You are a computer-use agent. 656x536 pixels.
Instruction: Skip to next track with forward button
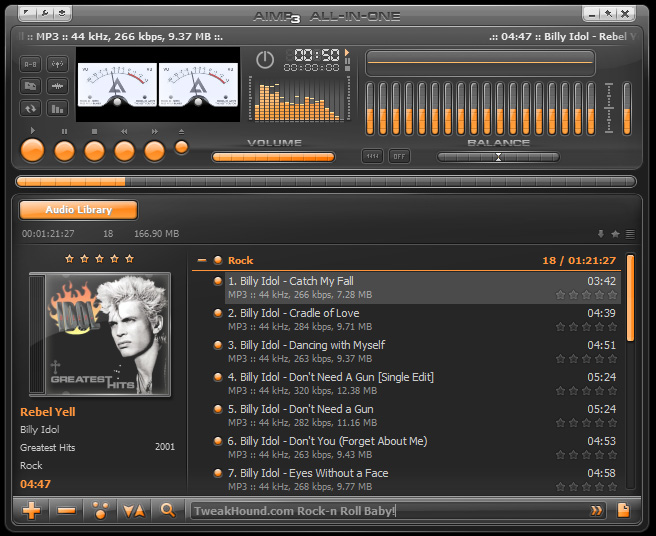click(155, 151)
